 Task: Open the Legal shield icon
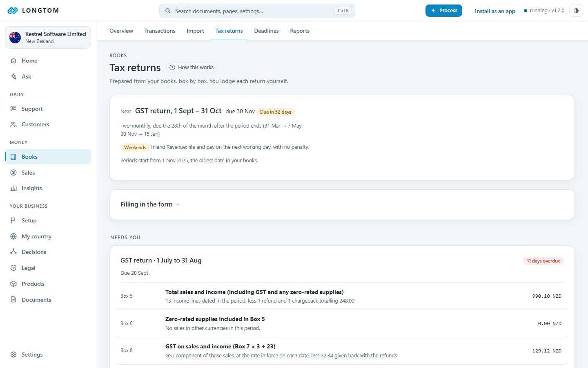13,268
